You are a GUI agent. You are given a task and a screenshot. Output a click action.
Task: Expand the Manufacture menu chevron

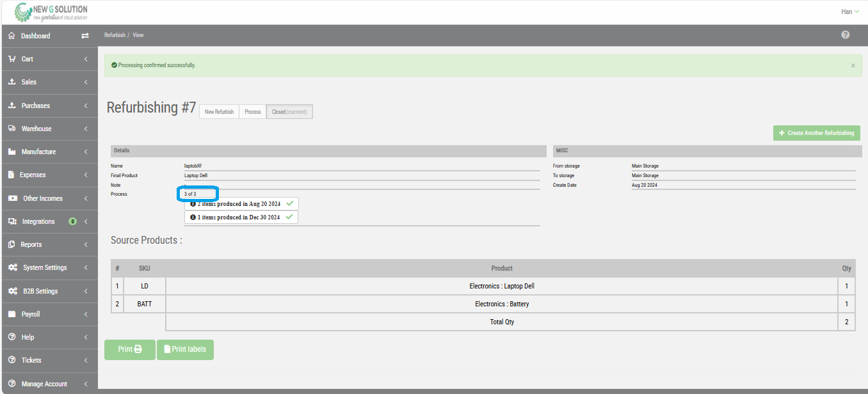point(86,152)
